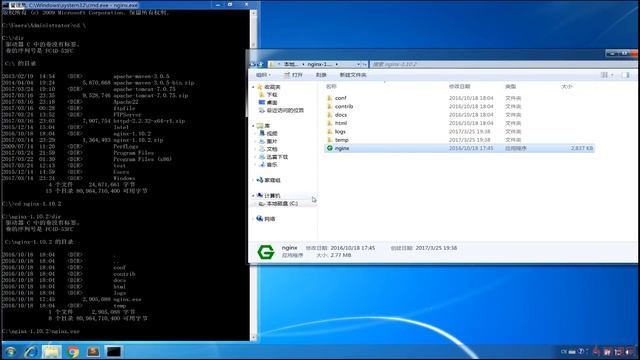The image size is (640, 360).
Task: Toggle the preview pane icon
Action: pyautogui.click(x=625, y=75)
